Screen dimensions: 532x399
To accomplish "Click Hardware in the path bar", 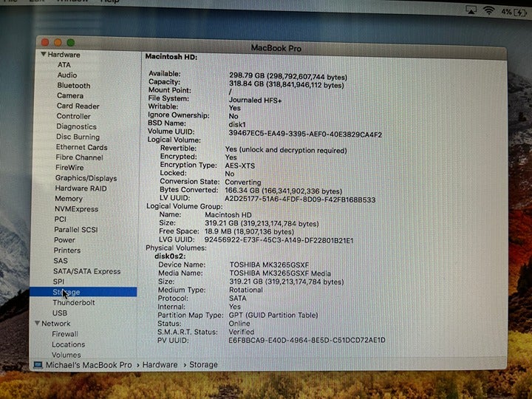I will tap(160, 365).
